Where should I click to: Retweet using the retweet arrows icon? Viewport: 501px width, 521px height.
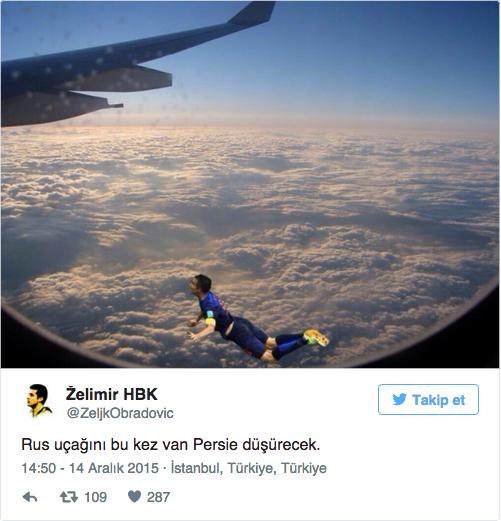69,497
